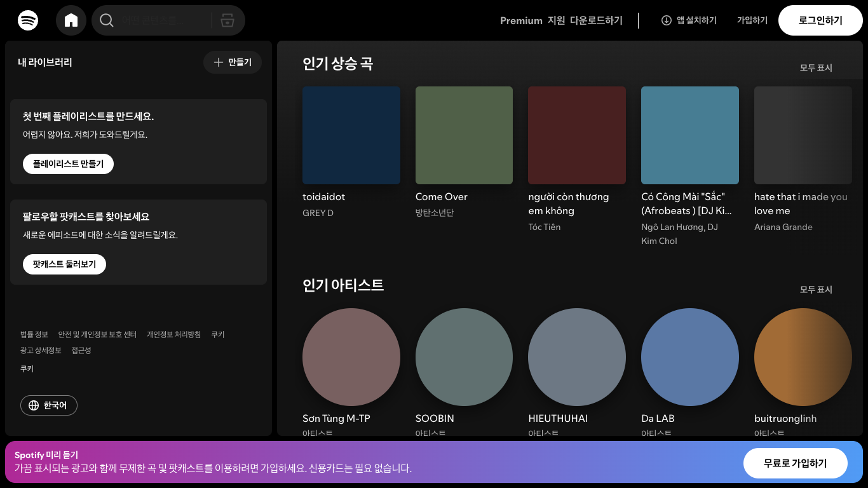
Task: Open 쿠키 link beside 개인정보 처리방침
Action: tap(218, 334)
